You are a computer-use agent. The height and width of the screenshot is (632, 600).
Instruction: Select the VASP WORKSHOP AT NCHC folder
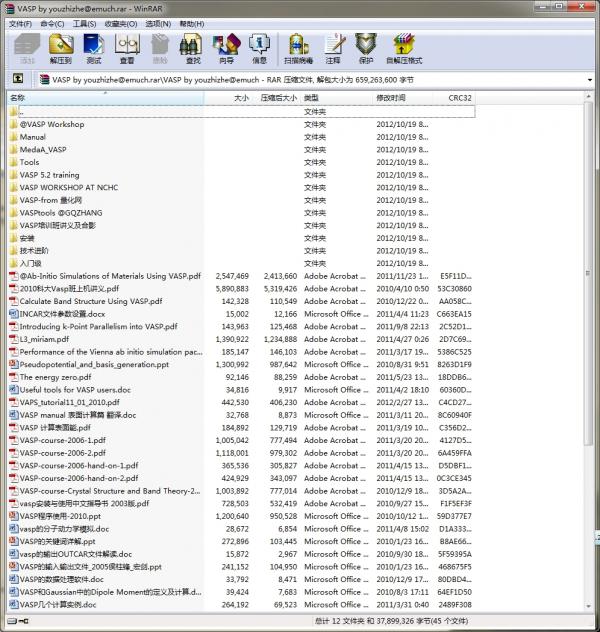[x=241, y=187]
